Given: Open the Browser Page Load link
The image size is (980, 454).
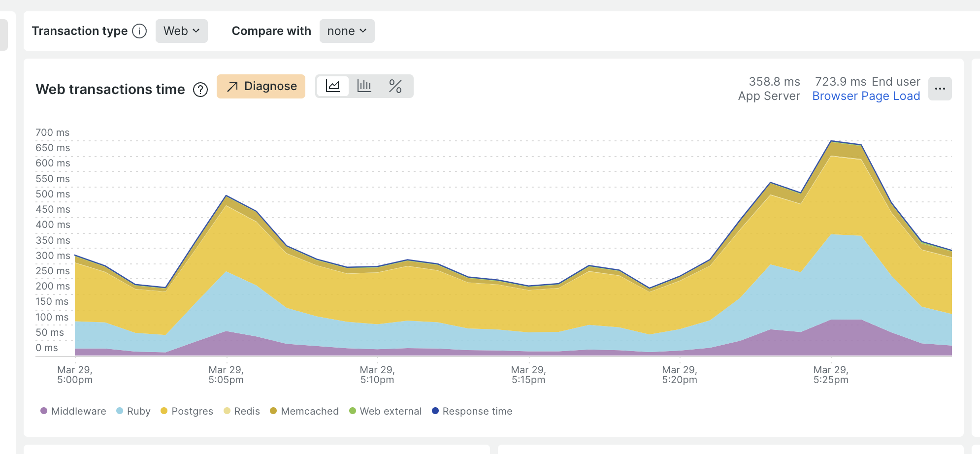Looking at the screenshot, I should tap(866, 96).
